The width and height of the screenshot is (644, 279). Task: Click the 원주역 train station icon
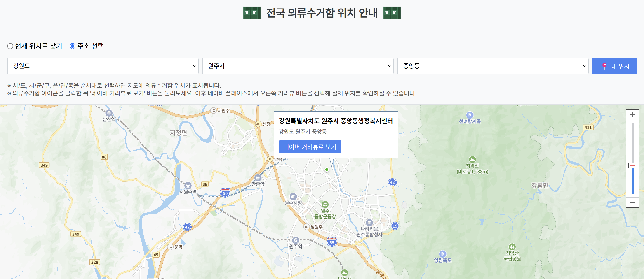[x=296, y=240]
